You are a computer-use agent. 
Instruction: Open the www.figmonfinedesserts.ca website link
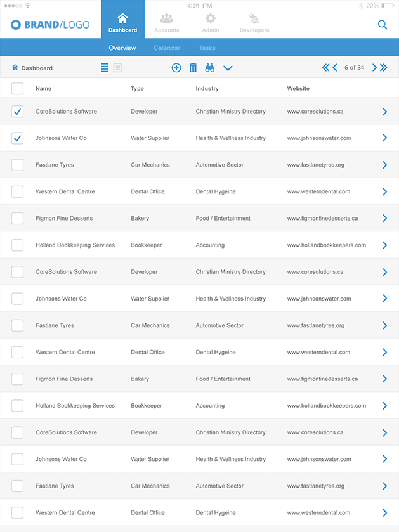(x=322, y=219)
